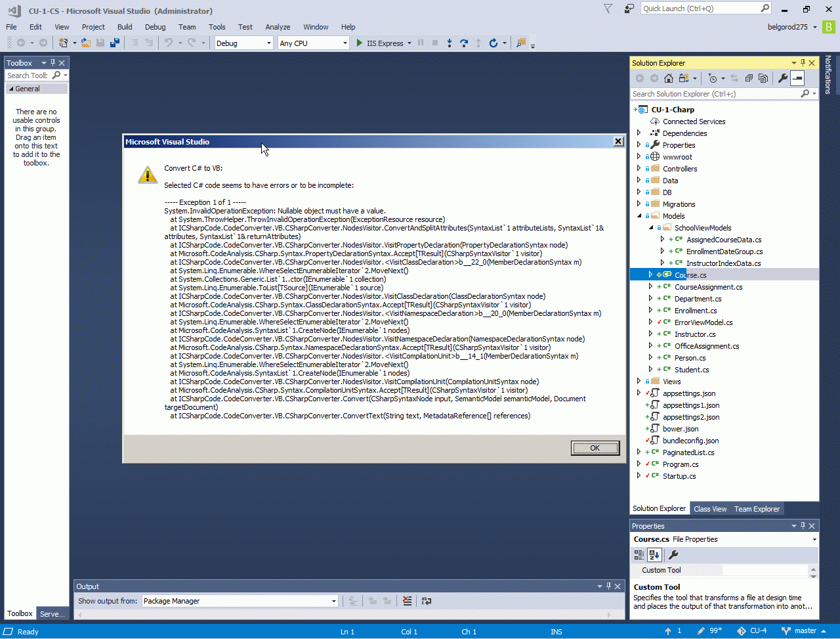840x639 pixels.
Task: Toggle Show All Files in Solution Explorer
Action: click(x=763, y=78)
